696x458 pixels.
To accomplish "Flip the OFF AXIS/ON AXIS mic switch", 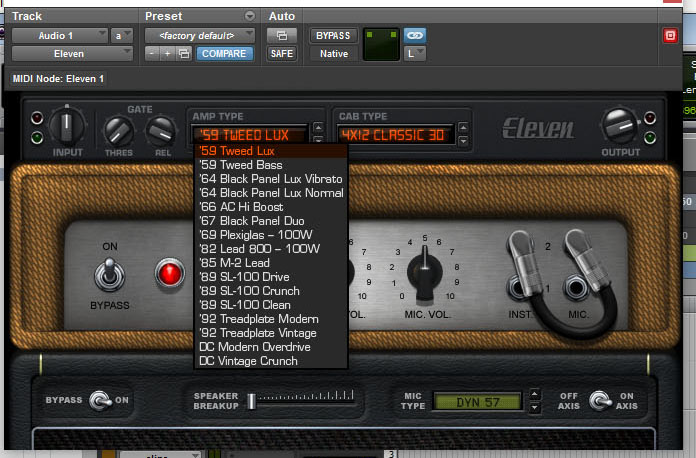I will [599, 400].
